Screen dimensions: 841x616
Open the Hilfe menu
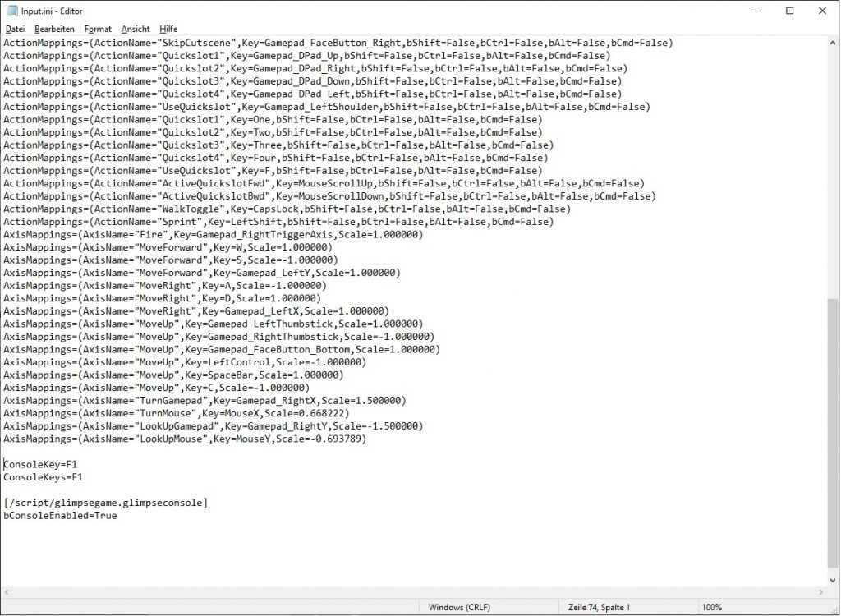click(168, 29)
